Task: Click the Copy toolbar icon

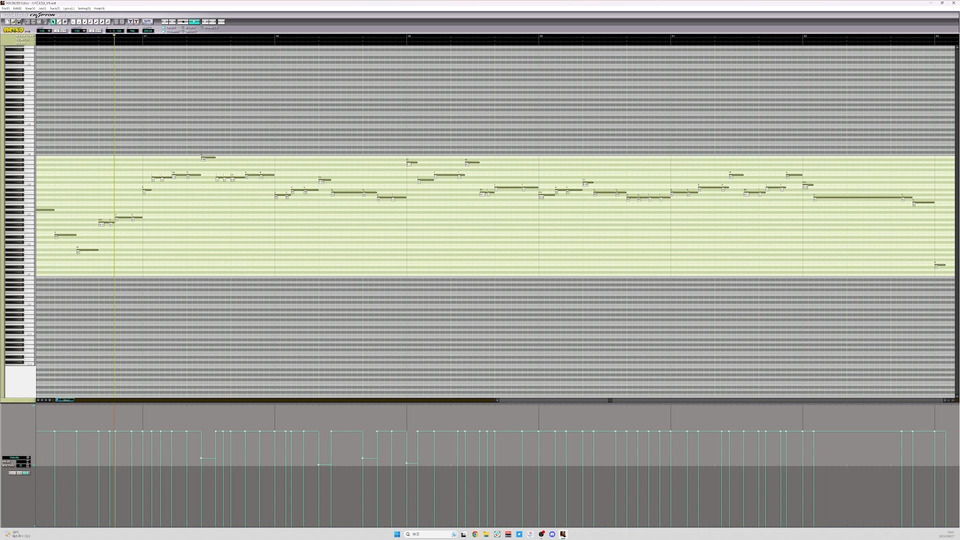Action: pos(33,21)
